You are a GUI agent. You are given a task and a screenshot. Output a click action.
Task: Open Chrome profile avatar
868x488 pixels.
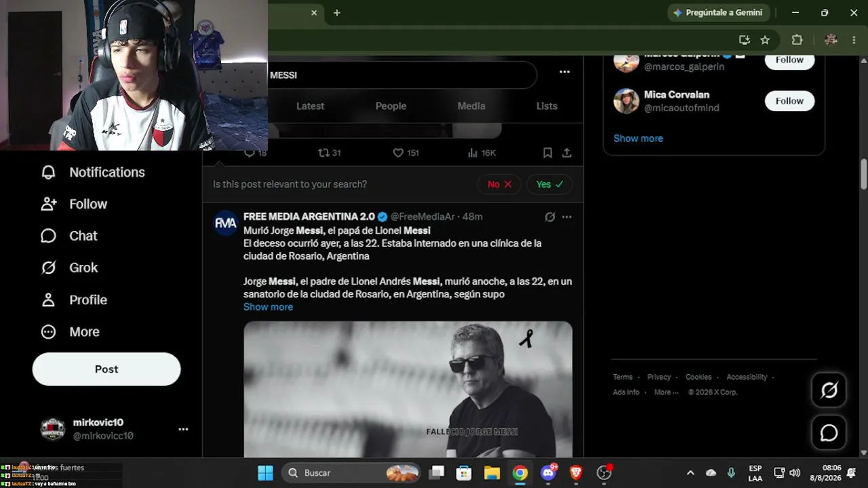pyautogui.click(x=831, y=40)
